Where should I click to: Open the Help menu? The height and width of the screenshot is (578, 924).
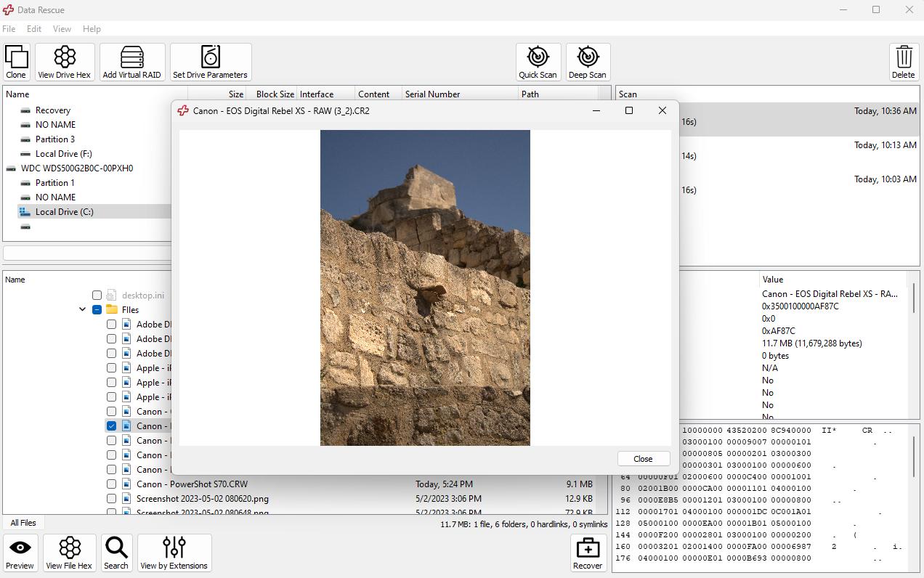(92, 29)
